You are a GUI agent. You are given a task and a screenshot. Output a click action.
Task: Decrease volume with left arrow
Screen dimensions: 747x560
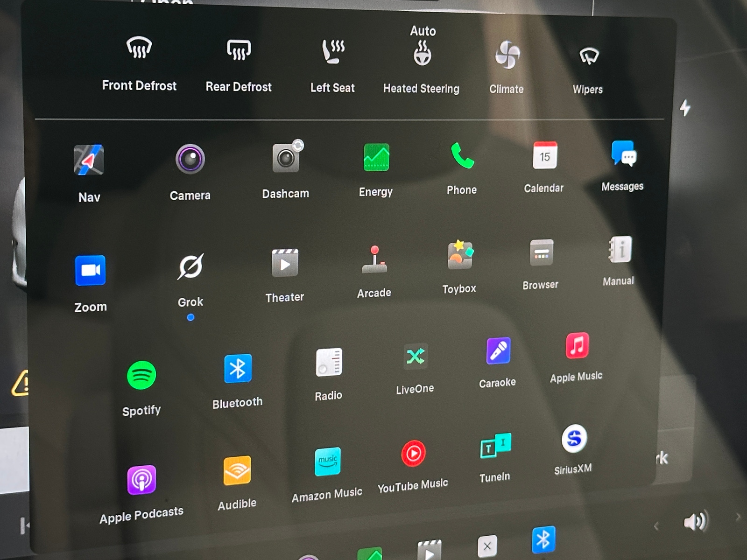pos(656,526)
